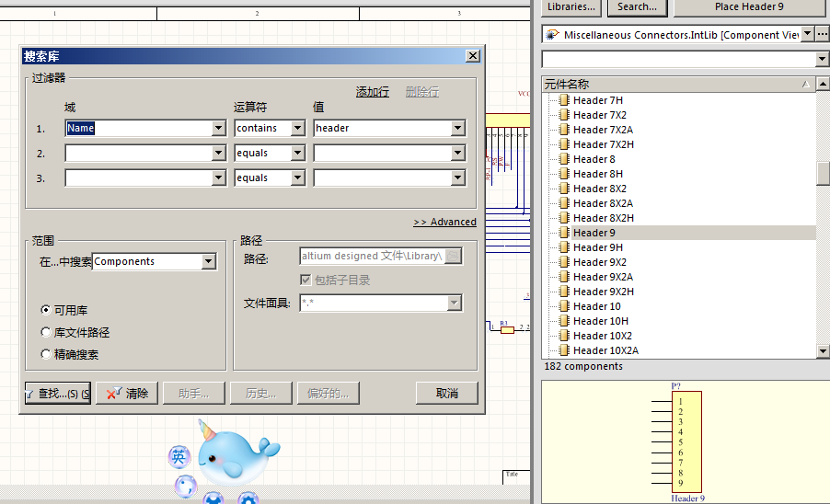Click the 取消 cancel button
This screenshot has height=504, width=830.
click(447, 393)
